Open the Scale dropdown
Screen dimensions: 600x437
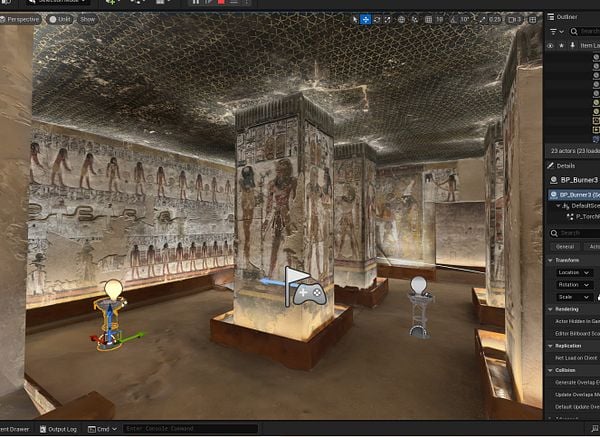click(x=574, y=297)
